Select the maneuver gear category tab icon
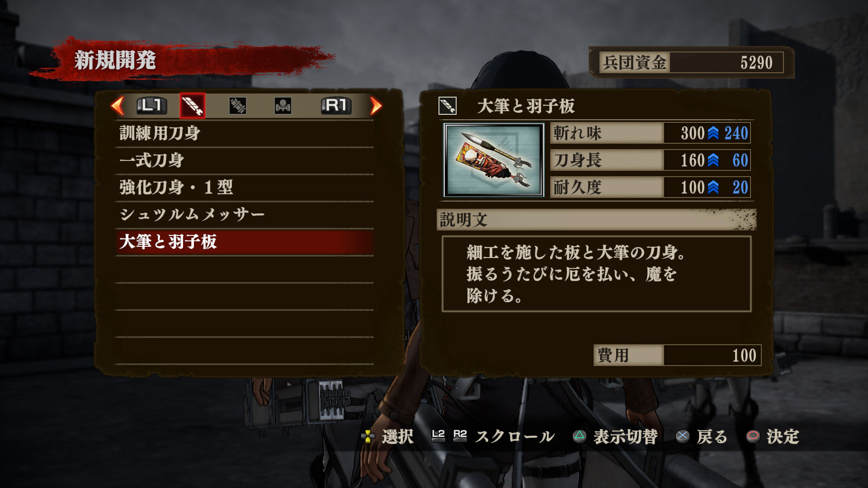868x488 pixels. 283,106
